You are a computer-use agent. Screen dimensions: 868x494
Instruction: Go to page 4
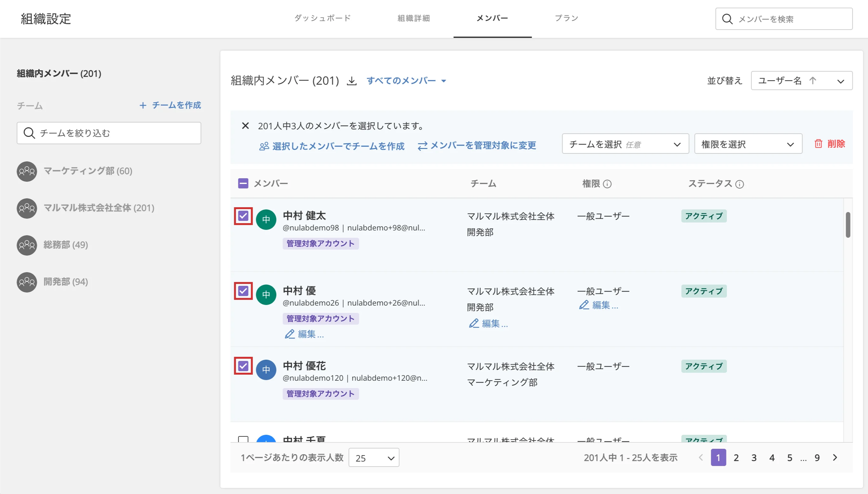tap(772, 457)
